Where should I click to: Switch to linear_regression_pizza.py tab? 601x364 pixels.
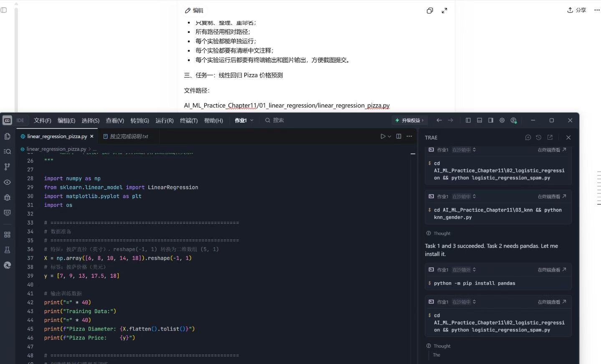pos(57,136)
